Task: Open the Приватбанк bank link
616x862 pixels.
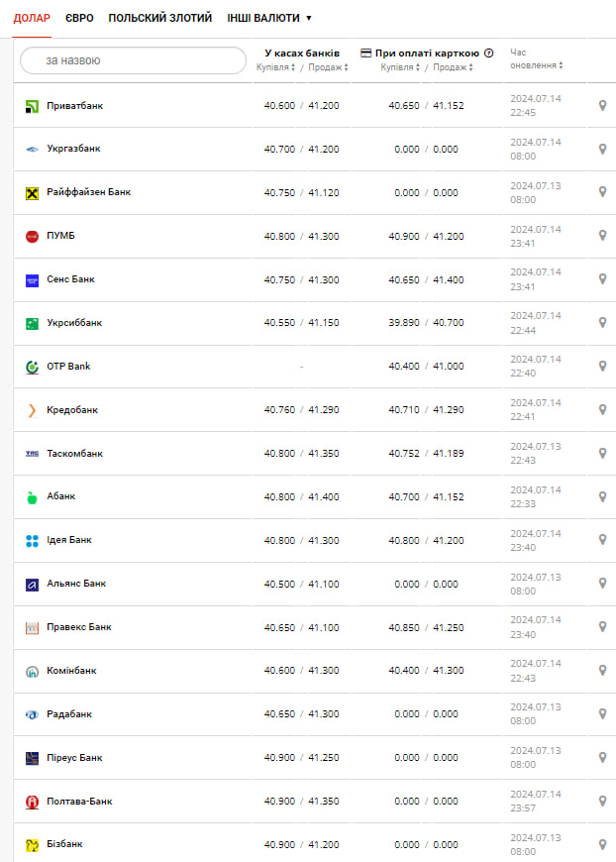Action: [x=74, y=105]
